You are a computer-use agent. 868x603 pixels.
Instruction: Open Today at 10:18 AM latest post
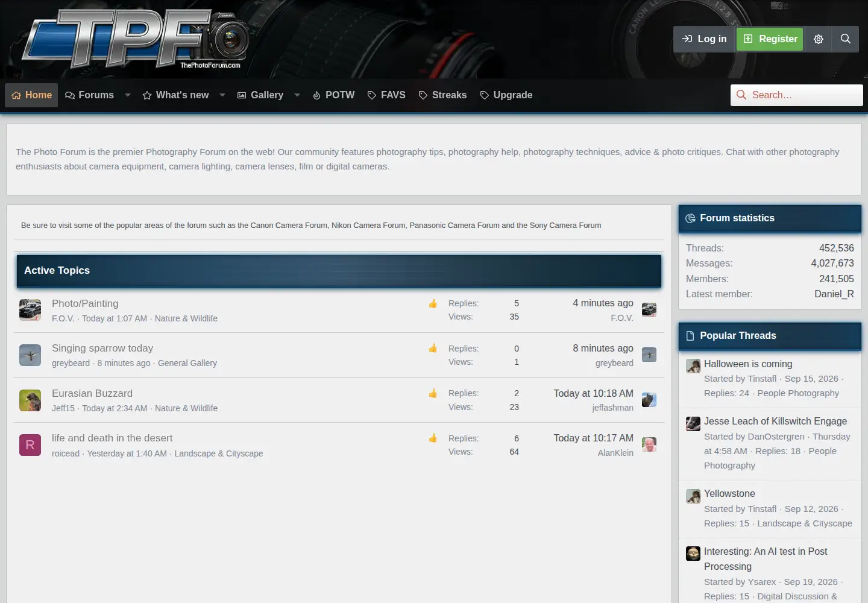tap(594, 394)
